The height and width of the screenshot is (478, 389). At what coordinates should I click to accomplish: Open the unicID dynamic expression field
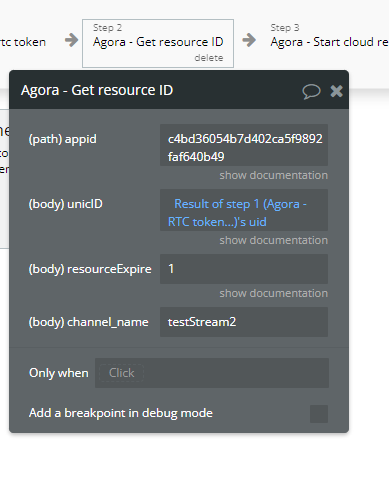coord(244,210)
